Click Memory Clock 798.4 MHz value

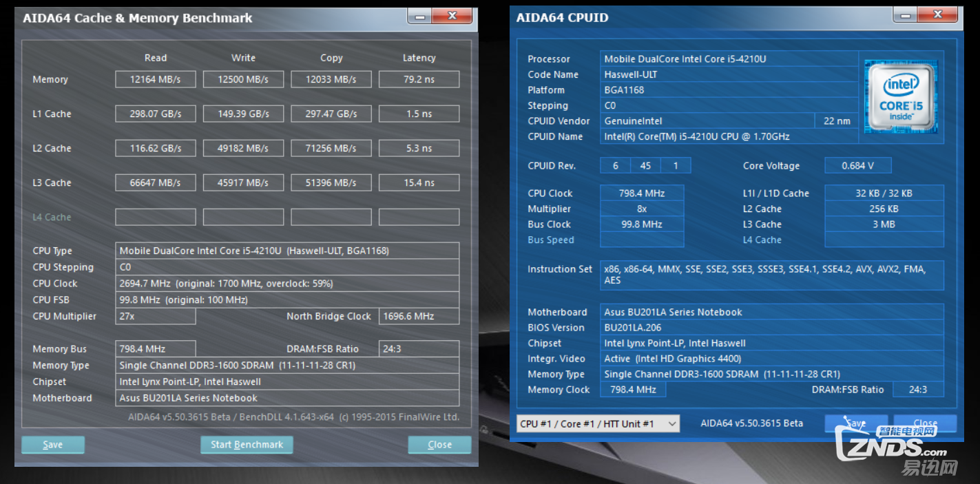tap(633, 390)
